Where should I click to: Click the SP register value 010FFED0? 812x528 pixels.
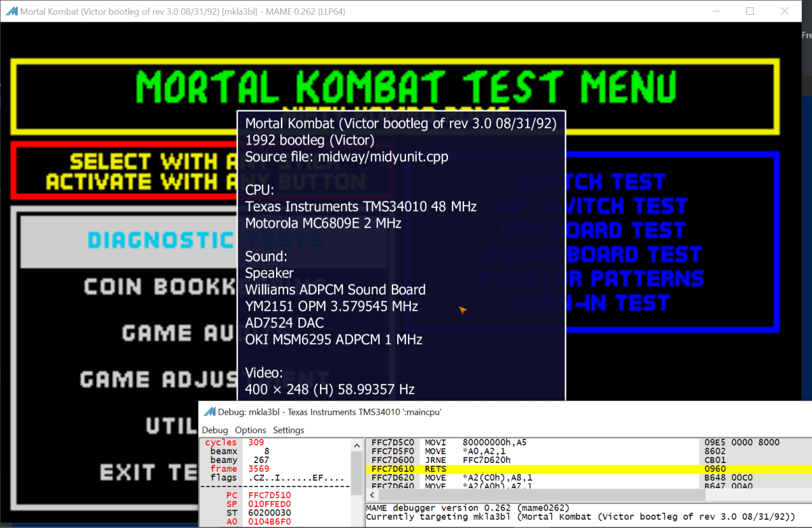269,504
